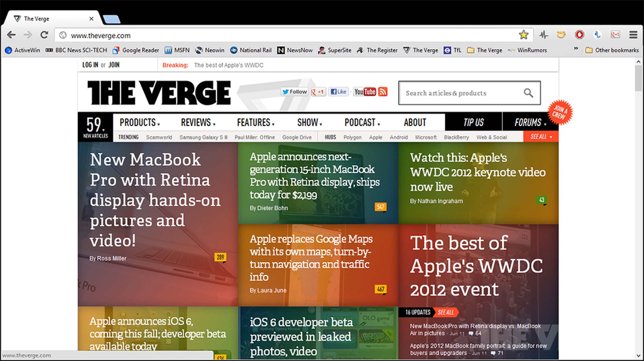The height and width of the screenshot is (361, 644).
Task: Open the Microsoft hub link
Action: (426, 137)
